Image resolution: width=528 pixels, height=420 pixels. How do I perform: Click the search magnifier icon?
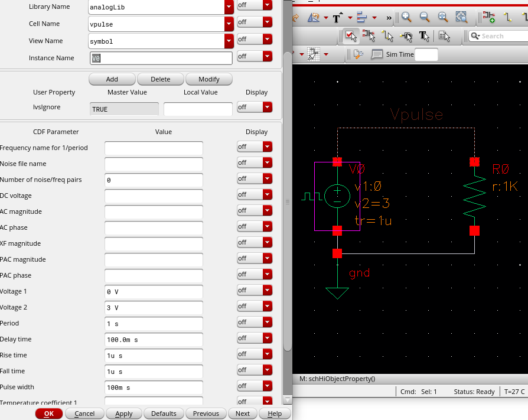(475, 36)
